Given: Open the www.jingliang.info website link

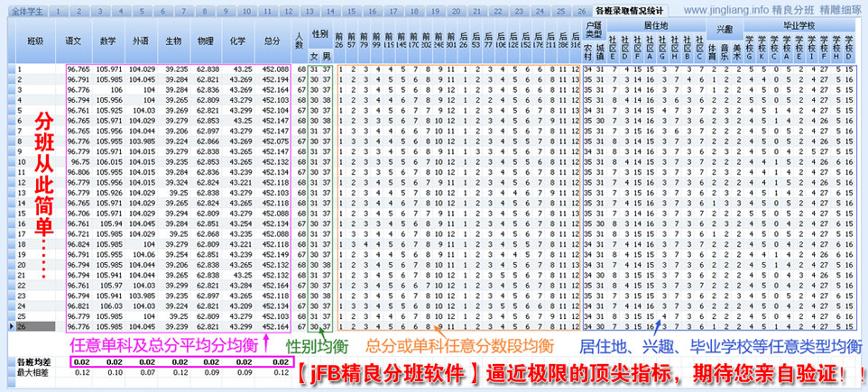Looking at the screenshot, I should [x=727, y=10].
